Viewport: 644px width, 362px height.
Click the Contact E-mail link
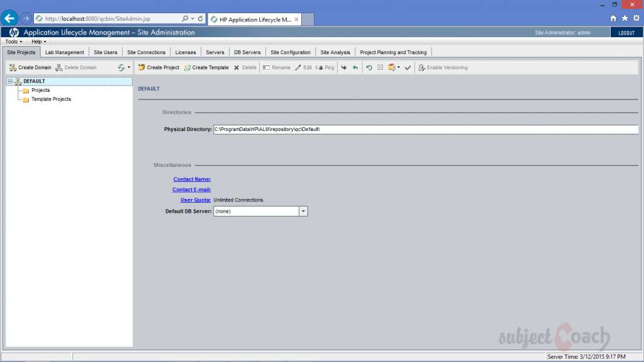pyautogui.click(x=191, y=189)
